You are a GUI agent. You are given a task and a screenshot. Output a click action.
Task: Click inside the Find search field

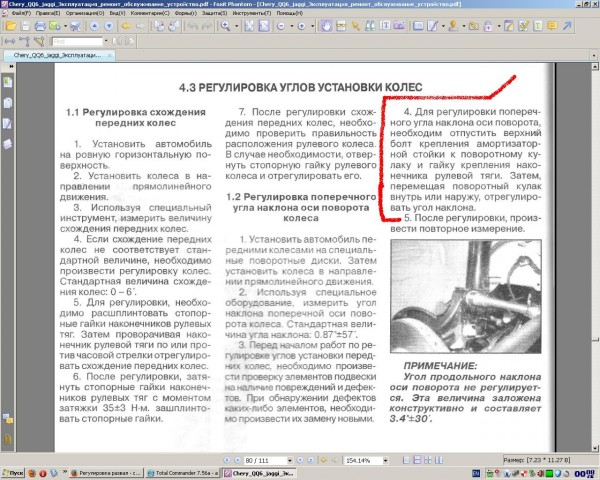tap(77, 41)
